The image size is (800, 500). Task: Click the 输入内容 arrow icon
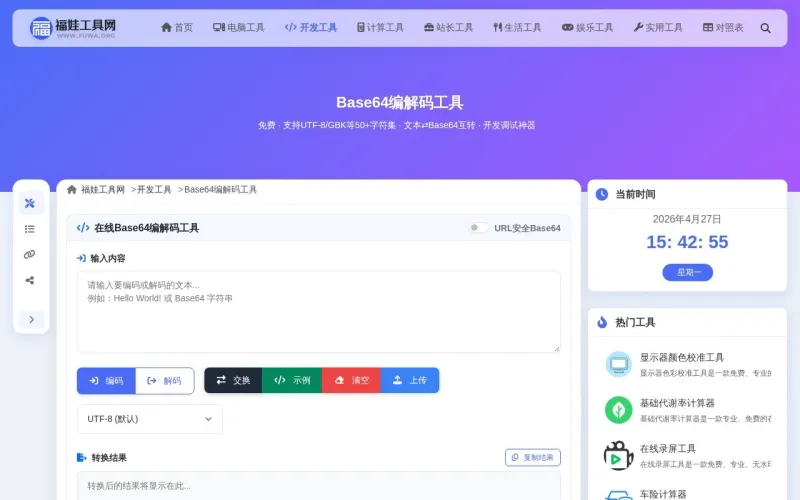81,258
